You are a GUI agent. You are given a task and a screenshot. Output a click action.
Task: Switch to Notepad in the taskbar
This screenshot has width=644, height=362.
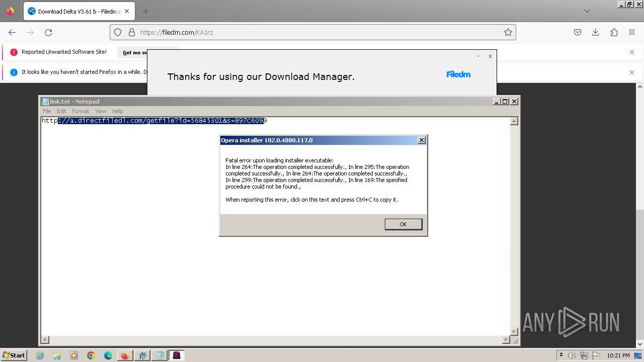(159, 355)
